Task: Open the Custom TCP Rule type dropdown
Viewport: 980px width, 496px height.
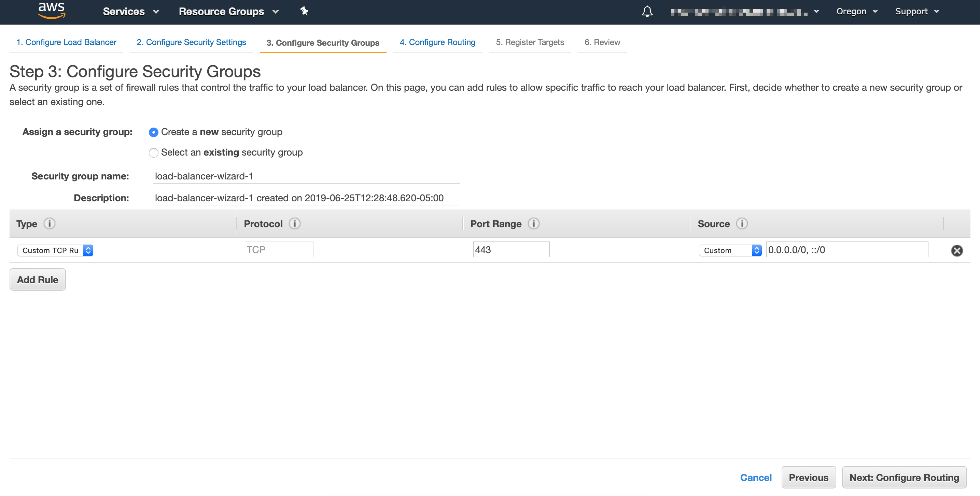Action: point(55,250)
